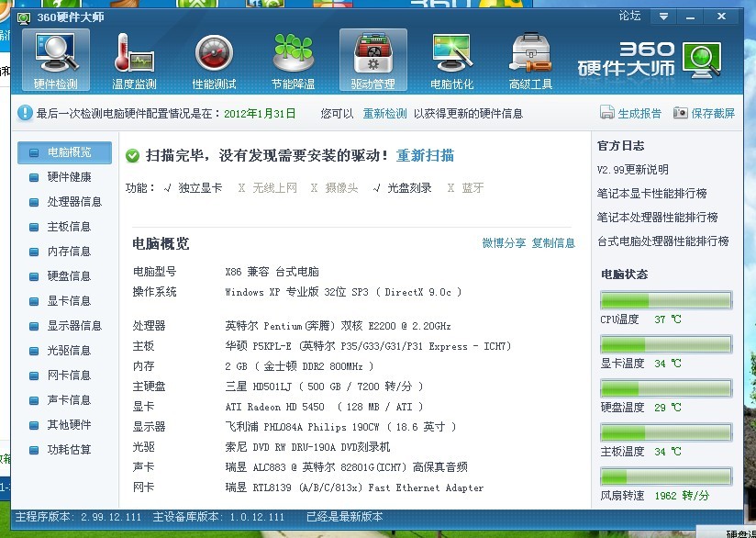This screenshot has width=756, height=538.
Task: Click the motherboard value 华硕 P5KPL-E
Action: pyautogui.click(x=368, y=346)
